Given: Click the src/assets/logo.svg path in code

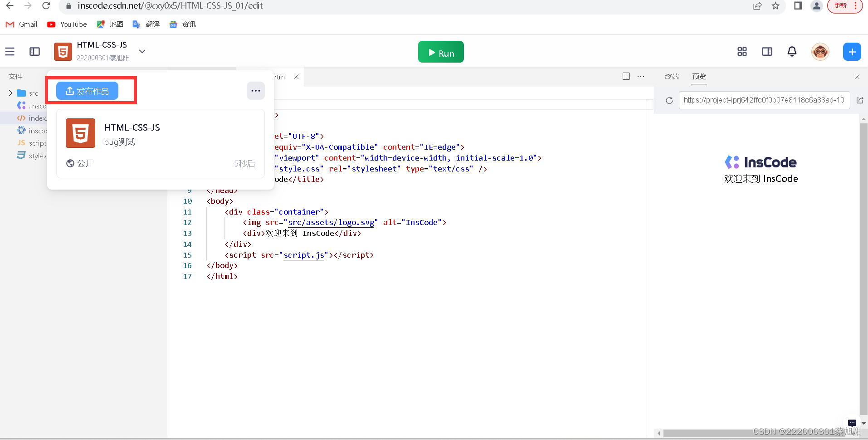Looking at the screenshot, I should tap(332, 222).
